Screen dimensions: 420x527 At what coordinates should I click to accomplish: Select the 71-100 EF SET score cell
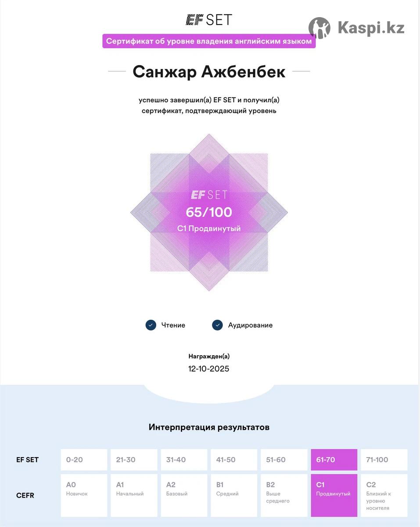click(x=384, y=460)
